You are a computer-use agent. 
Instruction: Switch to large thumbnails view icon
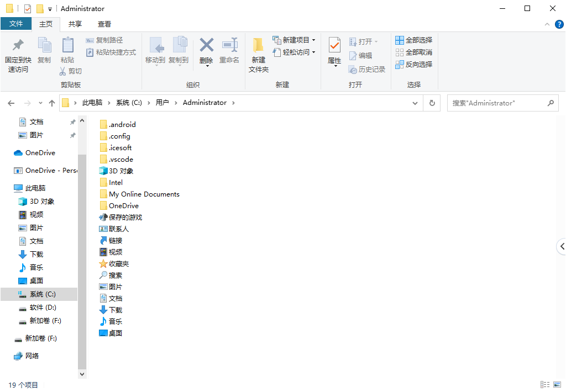558,385
